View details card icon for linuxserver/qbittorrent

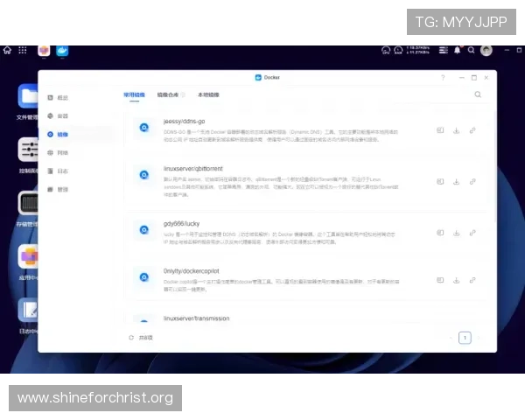pyautogui.click(x=440, y=181)
